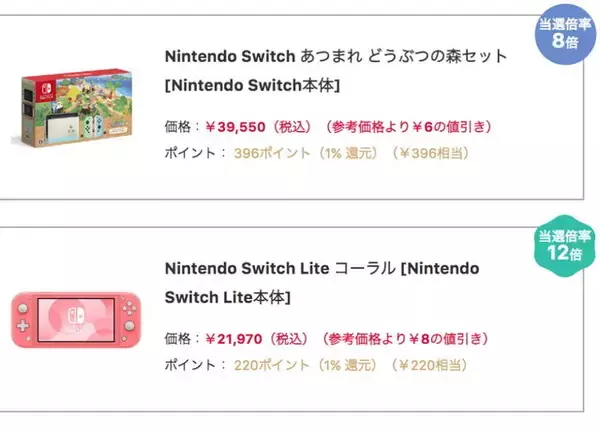Select the ¥39,550 price text
Viewport: 600px width, 432px height.
click(237, 127)
